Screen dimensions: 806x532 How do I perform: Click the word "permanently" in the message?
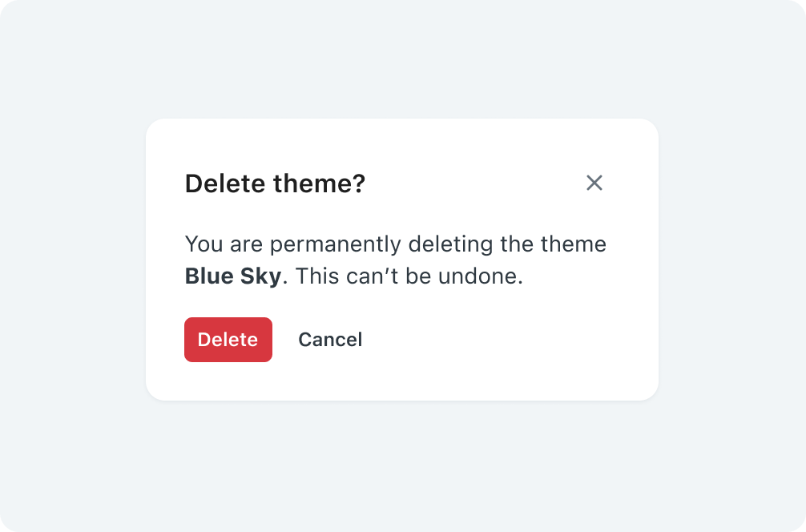click(x=335, y=244)
